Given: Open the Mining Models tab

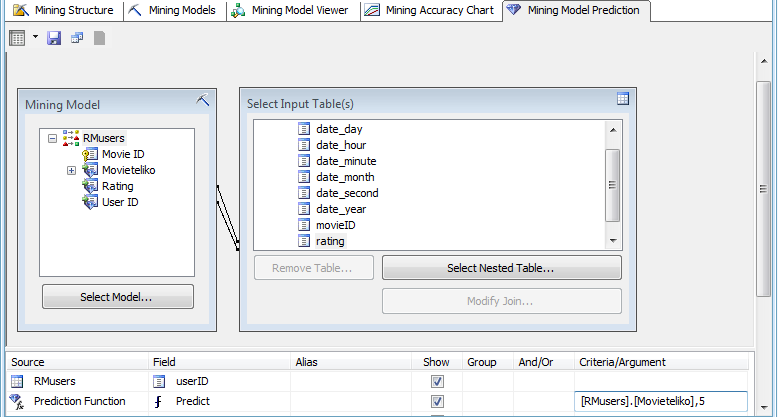Looking at the screenshot, I should click(172, 10).
